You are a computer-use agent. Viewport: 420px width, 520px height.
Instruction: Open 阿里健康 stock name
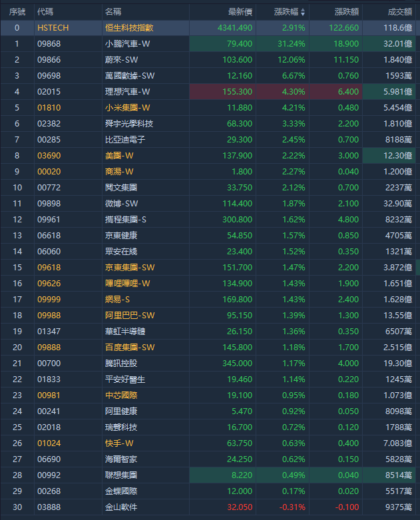pos(121,411)
